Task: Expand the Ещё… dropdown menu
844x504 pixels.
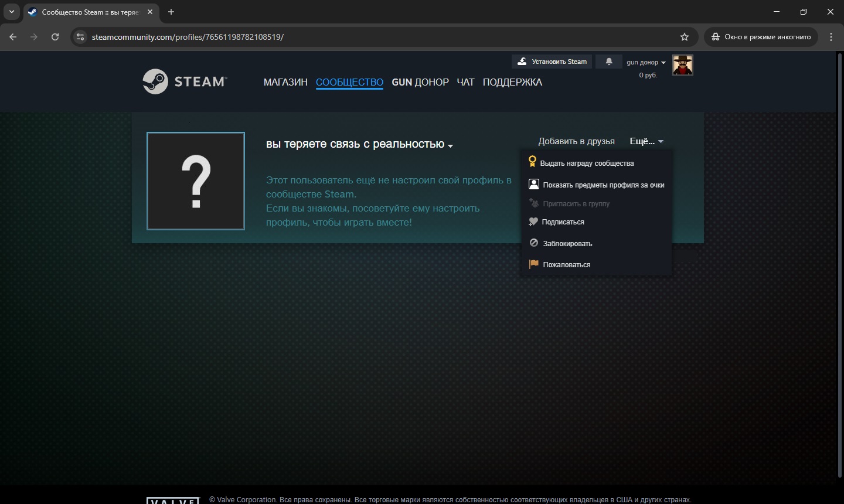Action: tap(646, 141)
